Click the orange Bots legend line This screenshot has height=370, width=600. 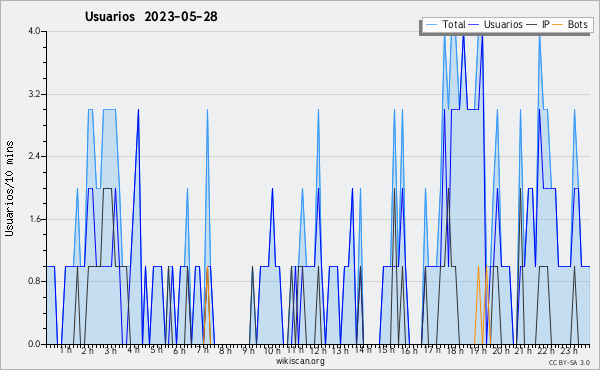(558, 25)
